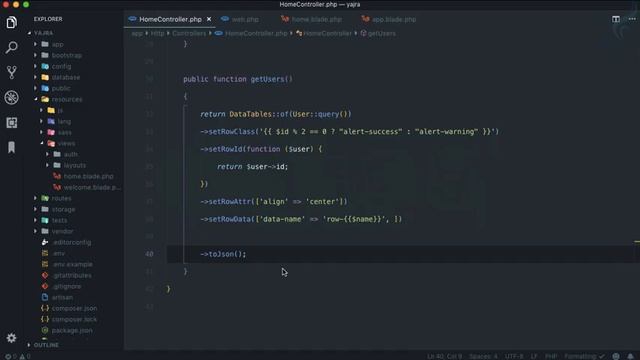Click the HomeController class breadcrumb
Viewport: 640px width, 360px height.
tap(324, 33)
